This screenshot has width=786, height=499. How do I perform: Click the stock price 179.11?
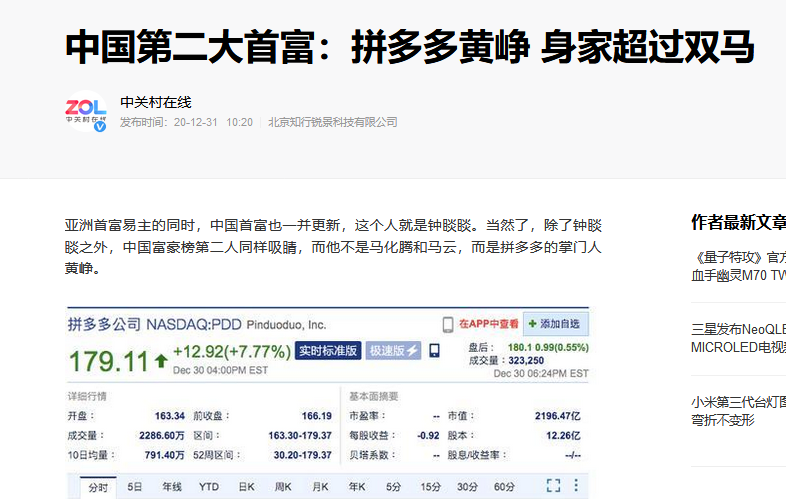(x=109, y=362)
